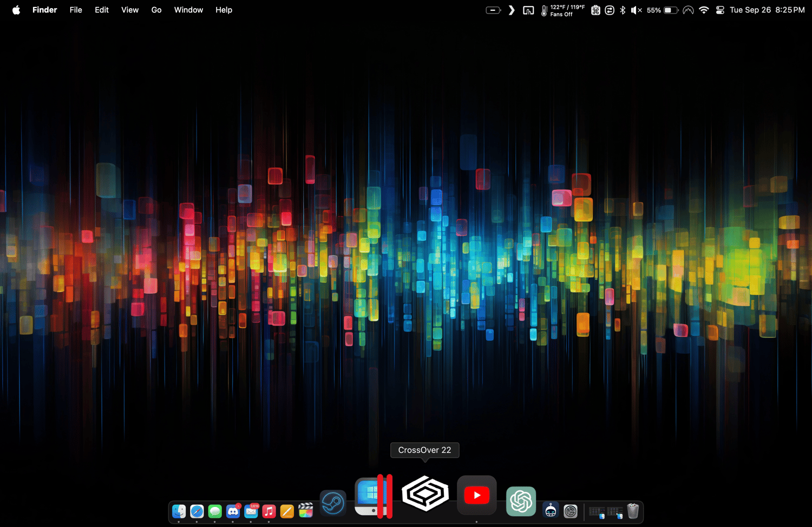Click the horizontal battery-shaped menu bar icon
Screen dimensions: 812x527
(493, 10)
